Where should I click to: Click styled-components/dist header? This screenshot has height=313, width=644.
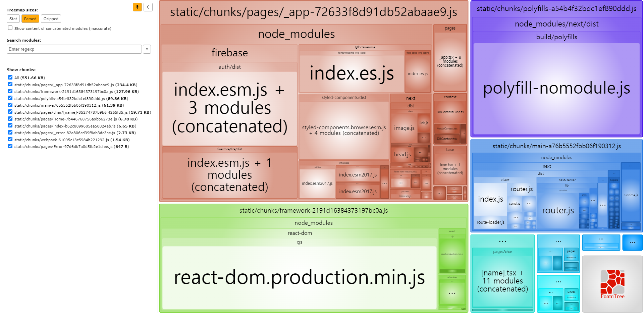[344, 98]
